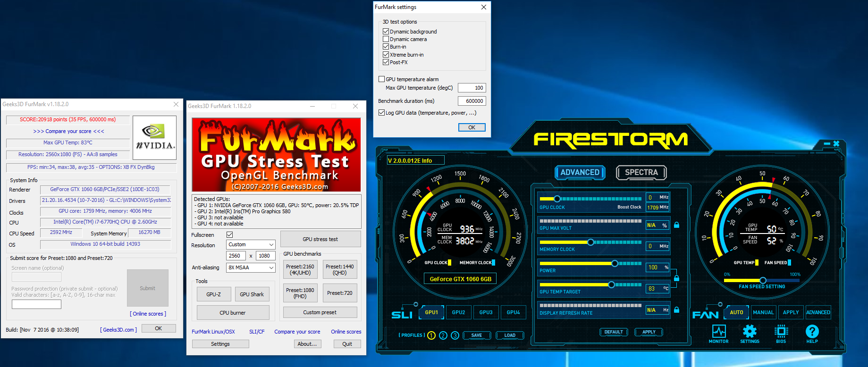Switch to the SPECTRA tab
The height and width of the screenshot is (367, 868).
(641, 173)
